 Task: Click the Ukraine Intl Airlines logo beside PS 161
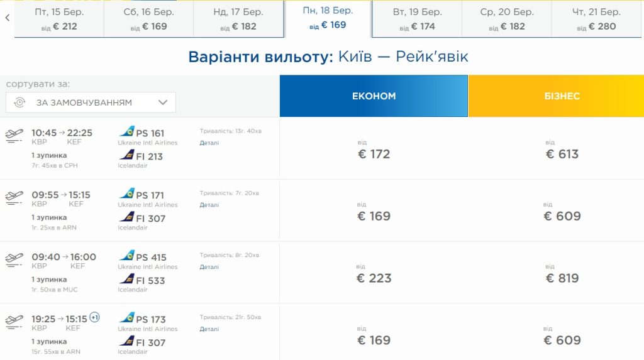(127, 132)
